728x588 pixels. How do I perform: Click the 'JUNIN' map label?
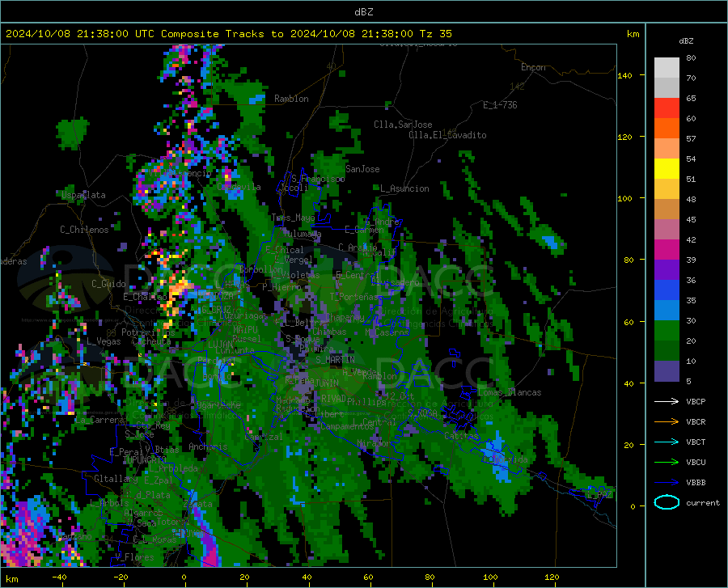327,383
